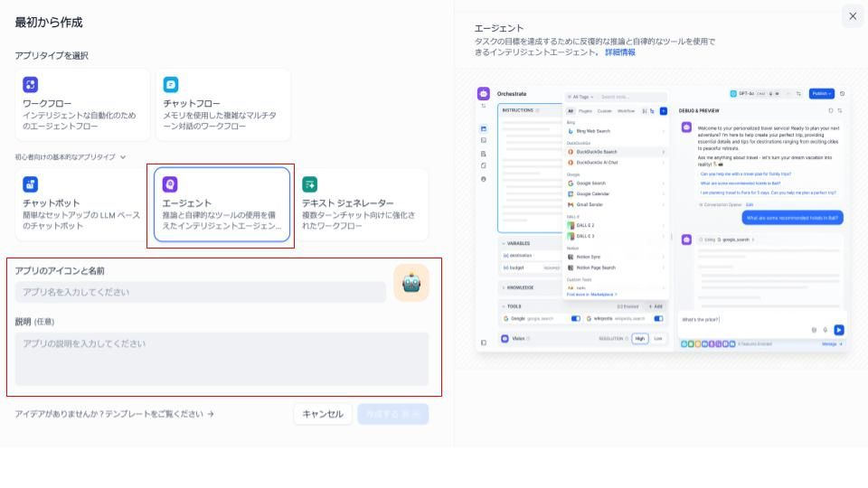Click the purple Agent (エージェント) icon
868x488 pixels.
coord(171,183)
